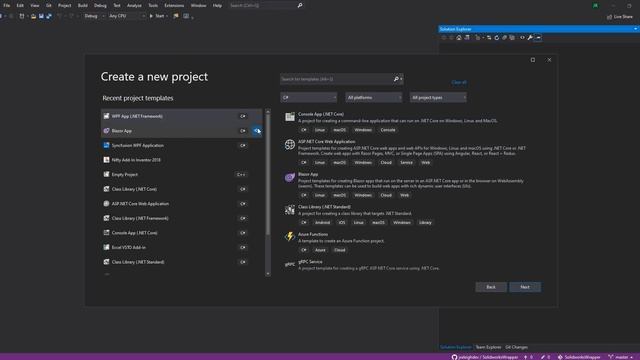Click Solution Explorer Switch Views icon
Viewport: 640px width, 360px height.
tap(467, 38)
